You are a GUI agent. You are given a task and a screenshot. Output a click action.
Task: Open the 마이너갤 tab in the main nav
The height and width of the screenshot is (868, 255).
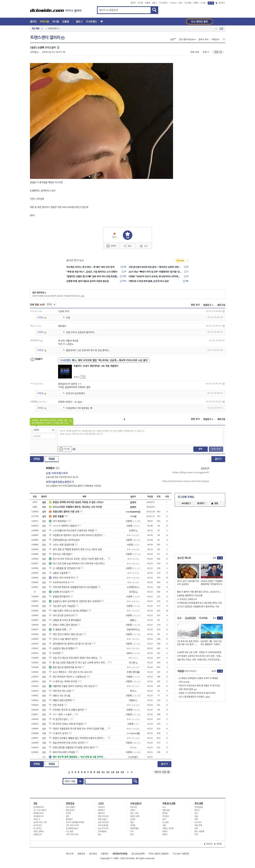44,22
